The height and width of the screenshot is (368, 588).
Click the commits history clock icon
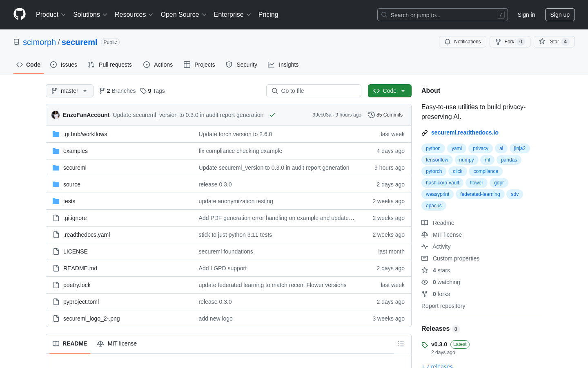tap(371, 115)
